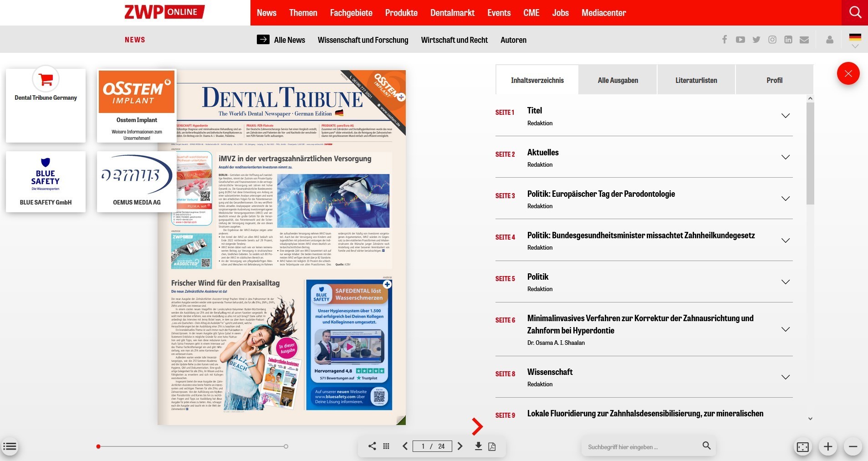Go to previous page arrow
The height and width of the screenshot is (461, 868).
pyautogui.click(x=405, y=446)
